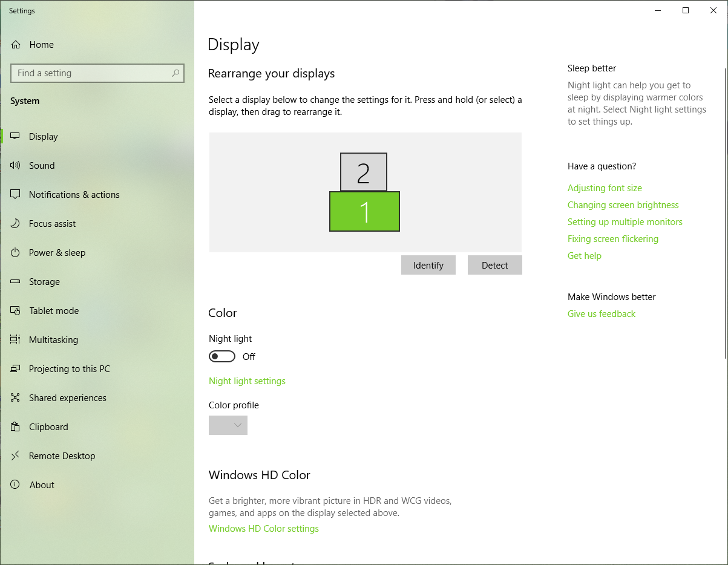
Task: Go to Clipboard settings
Action: [x=97, y=427]
